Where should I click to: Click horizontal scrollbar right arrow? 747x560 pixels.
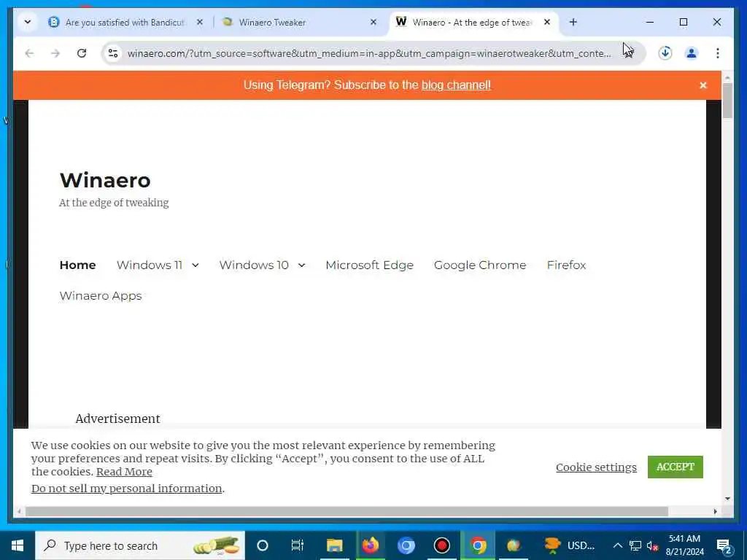pos(715,511)
